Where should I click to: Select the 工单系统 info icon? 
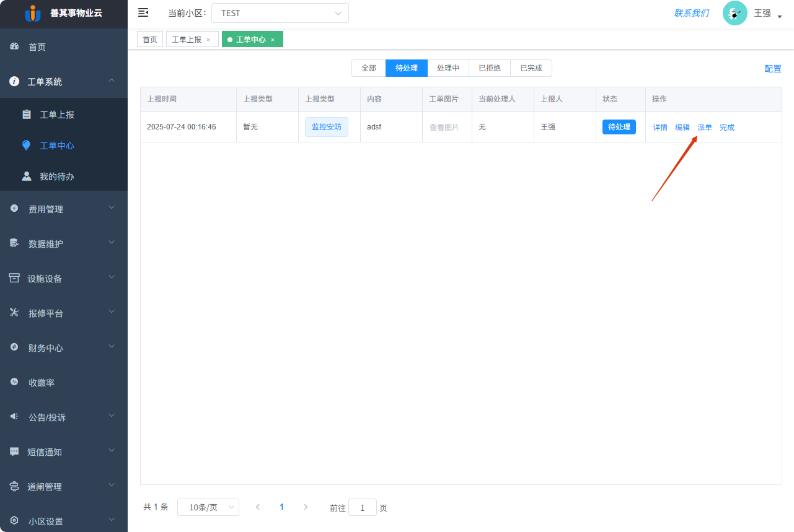[14, 81]
